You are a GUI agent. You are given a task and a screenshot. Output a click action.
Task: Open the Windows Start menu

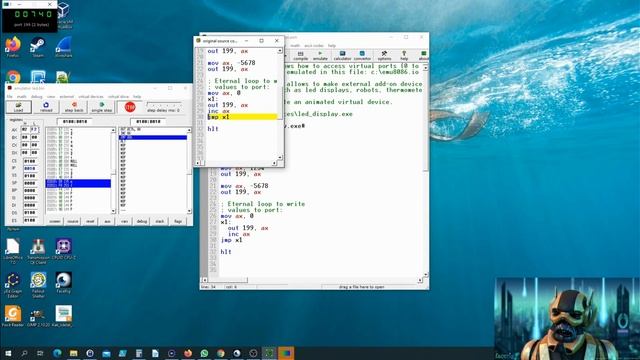[x=8, y=353]
